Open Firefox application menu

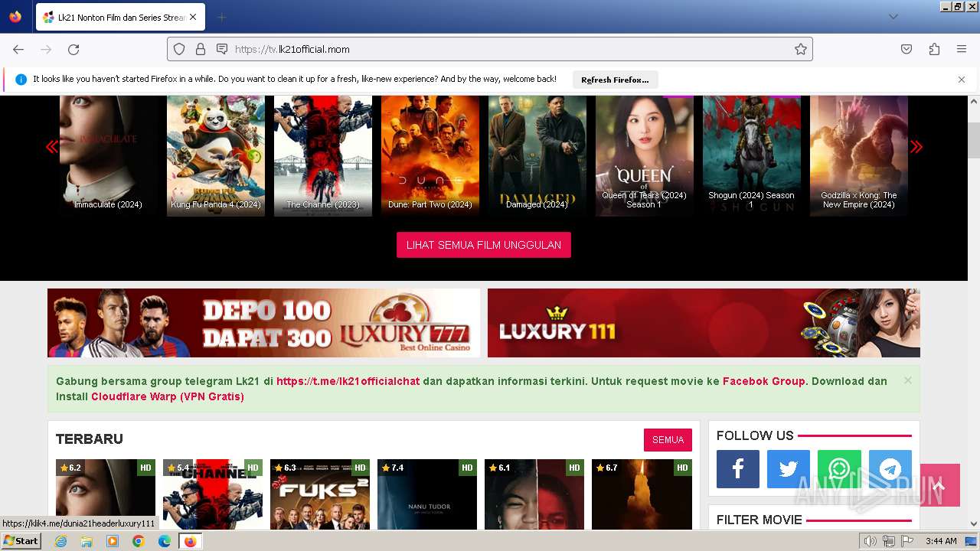(962, 49)
